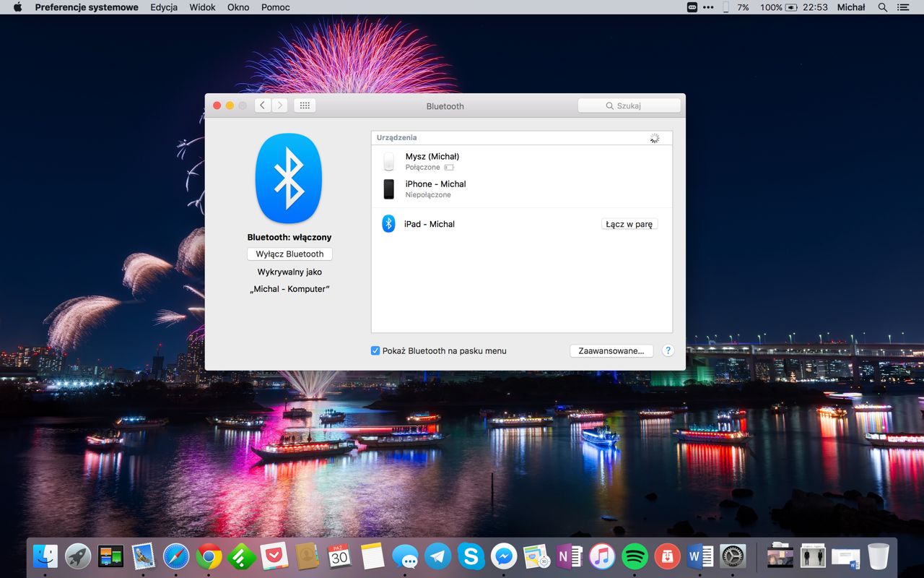Open the Edycja menu
Image resolution: width=924 pixels, height=578 pixels.
pos(164,7)
